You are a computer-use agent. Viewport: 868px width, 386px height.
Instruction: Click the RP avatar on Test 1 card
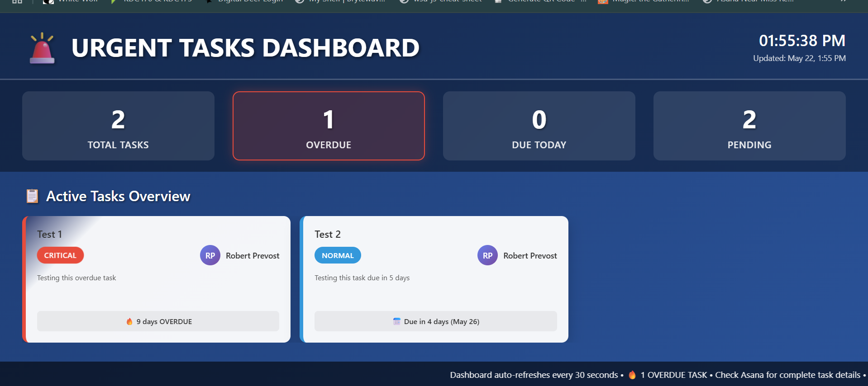(210, 255)
